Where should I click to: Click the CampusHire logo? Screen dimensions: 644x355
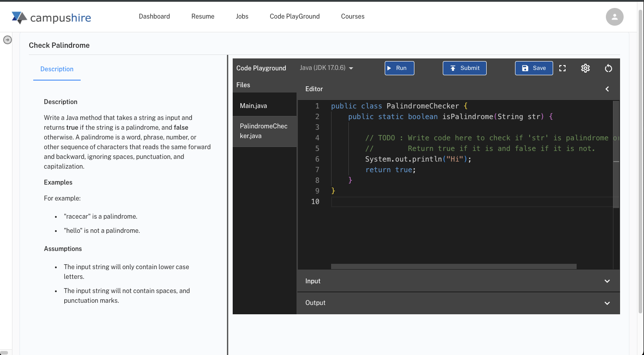(x=51, y=18)
